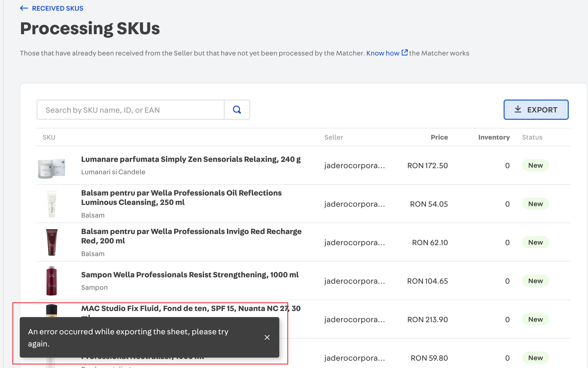The width and height of the screenshot is (588, 368).
Task: Click the Wella Resist shampoo bottle image
Action: [51, 281]
